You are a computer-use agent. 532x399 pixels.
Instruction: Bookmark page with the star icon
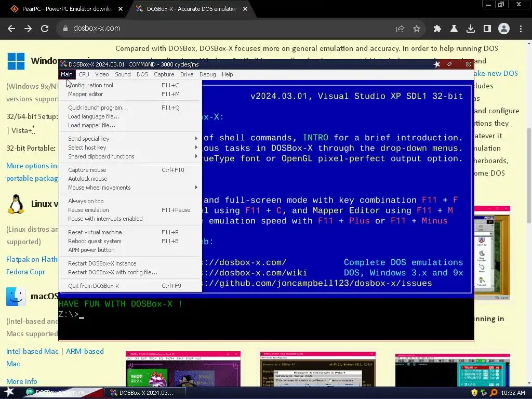[x=417, y=29]
